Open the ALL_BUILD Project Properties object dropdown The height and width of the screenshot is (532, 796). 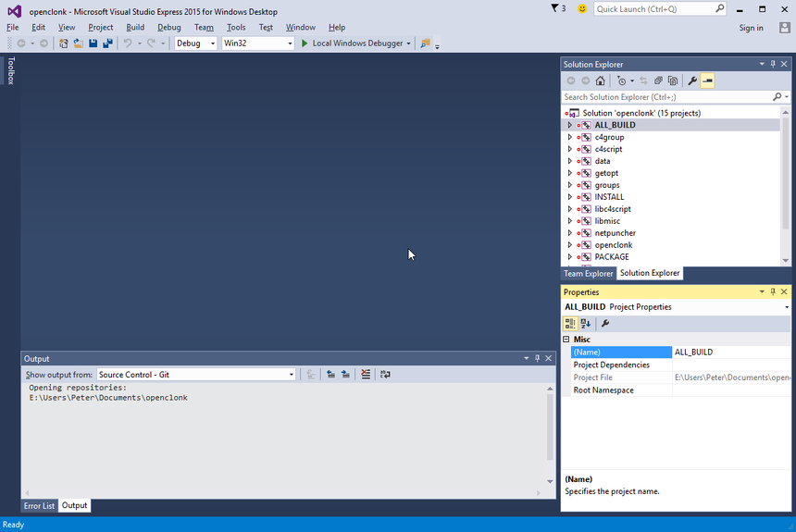[787, 307]
